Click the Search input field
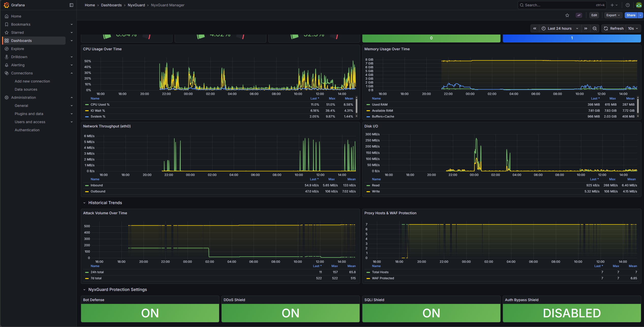Screen dimensions: 644x327 pos(559,5)
